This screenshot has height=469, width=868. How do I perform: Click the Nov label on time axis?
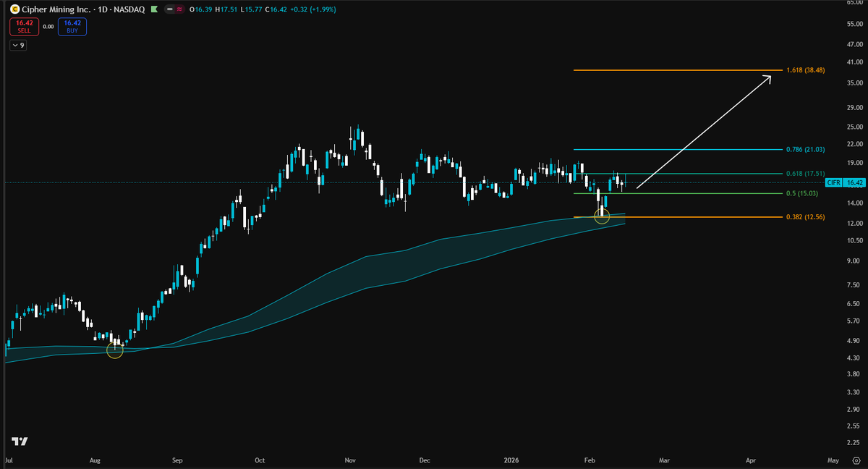[x=350, y=460]
